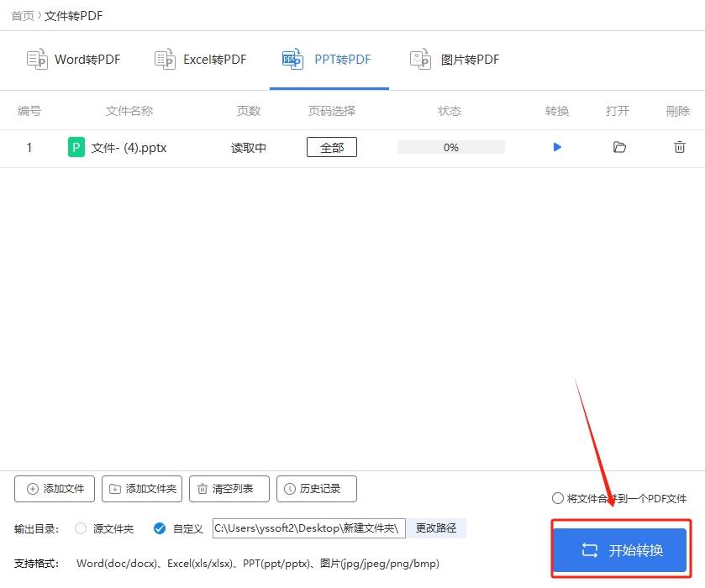Screen dimensions: 705x588
Task: Click the 0% conversion progress bar
Action: pyautogui.click(x=450, y=147)
